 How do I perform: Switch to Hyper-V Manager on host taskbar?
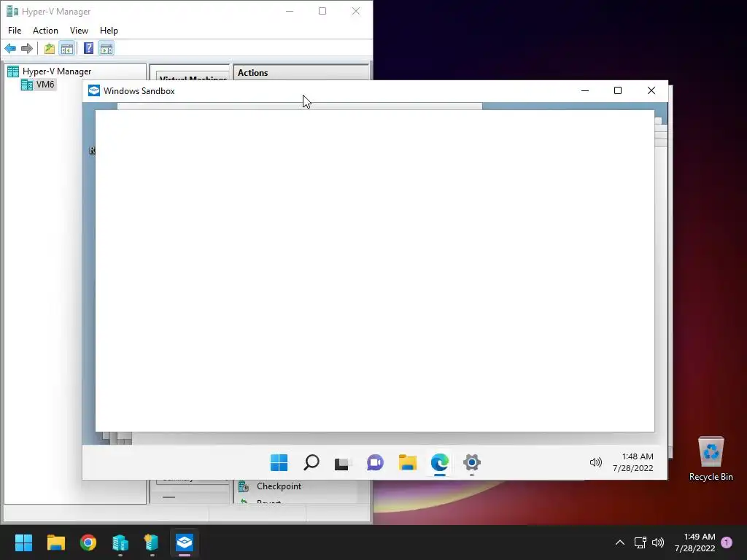coord(120,542)
